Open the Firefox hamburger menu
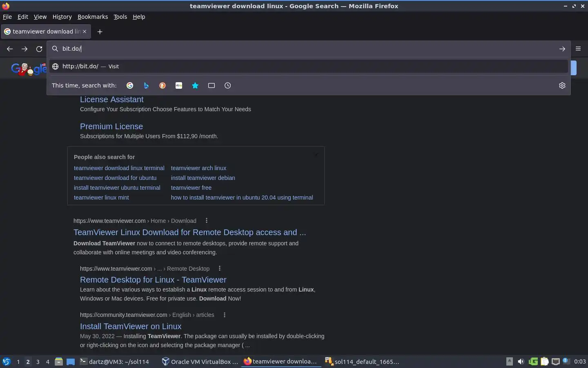This screenshot has width=588, height=368. click(578, 49)
